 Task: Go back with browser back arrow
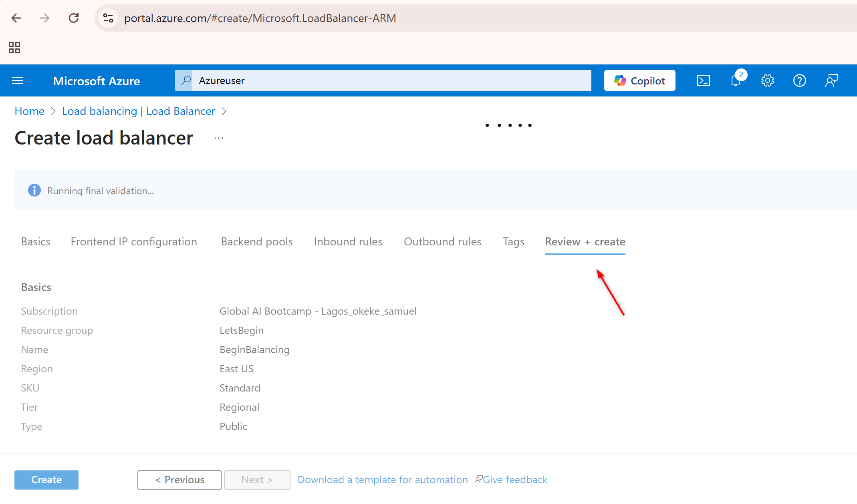click(16, 18)
